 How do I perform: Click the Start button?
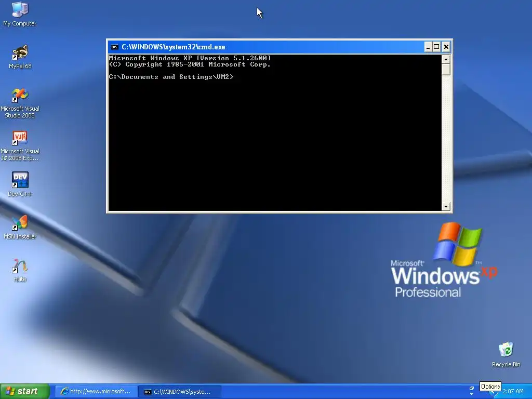pos(25,391)
